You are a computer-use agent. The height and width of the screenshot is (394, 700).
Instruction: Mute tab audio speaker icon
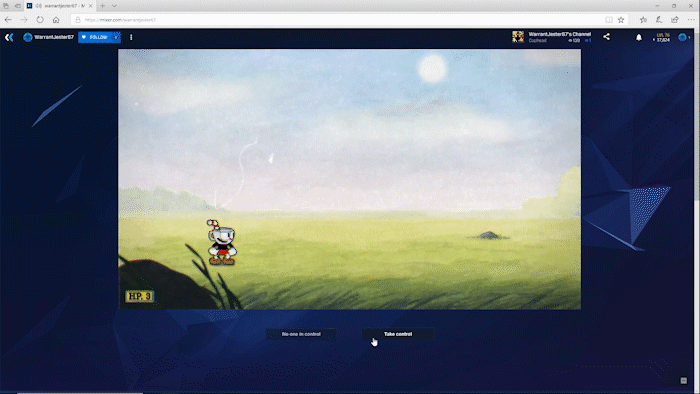coord(39,6)
